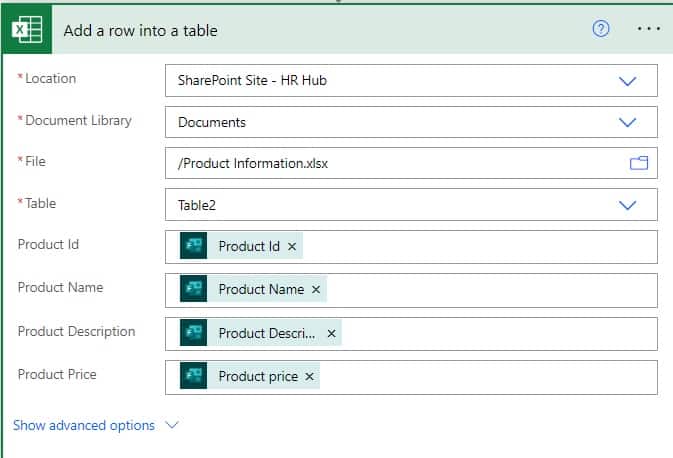The width and height of the screenshot is (673, 458).
Task: Click the Product Price field label
Action: [57, 374]
